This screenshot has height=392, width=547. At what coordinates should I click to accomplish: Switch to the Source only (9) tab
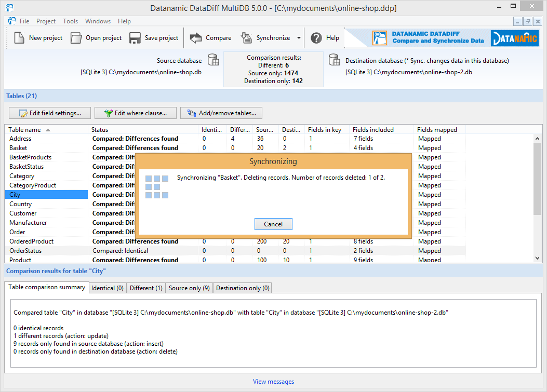click(x=189, y=288)
